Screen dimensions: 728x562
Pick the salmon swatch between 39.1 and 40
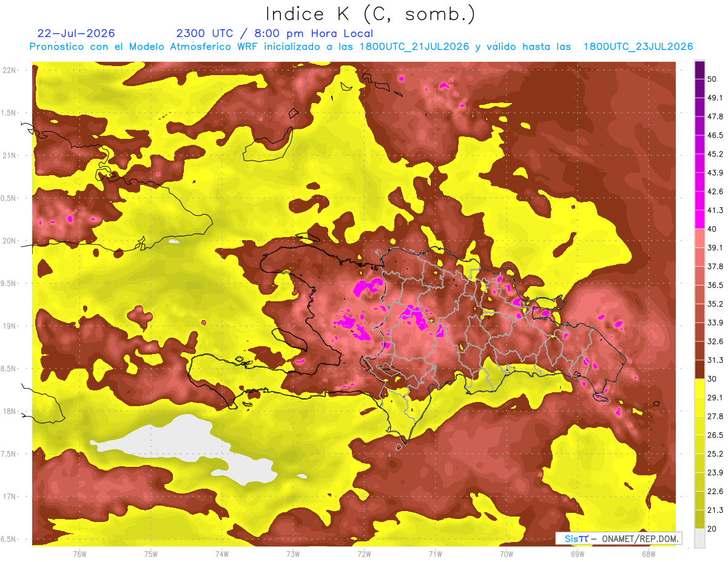[x=699, y=238]
